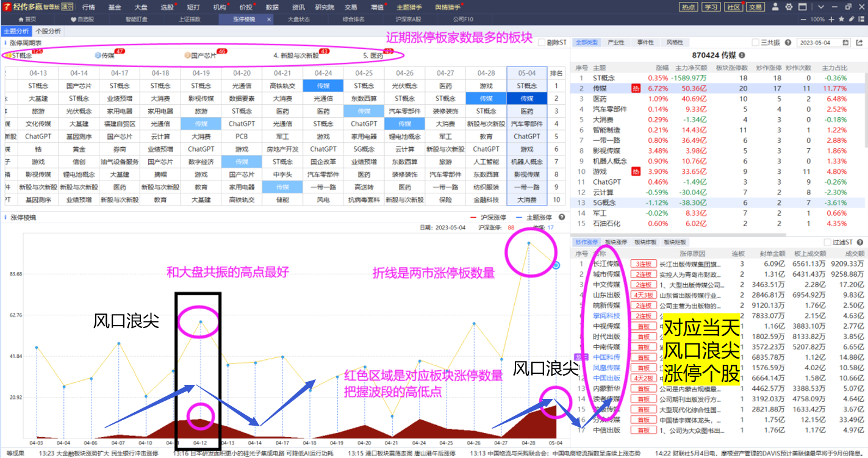Click the 演示 badge button

tap(68, 7)
